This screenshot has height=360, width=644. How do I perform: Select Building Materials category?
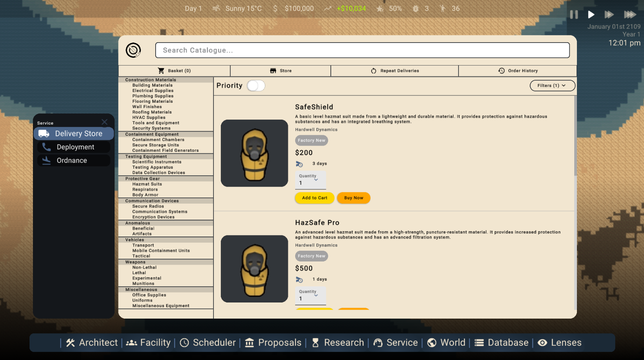[x=153, y=85]
